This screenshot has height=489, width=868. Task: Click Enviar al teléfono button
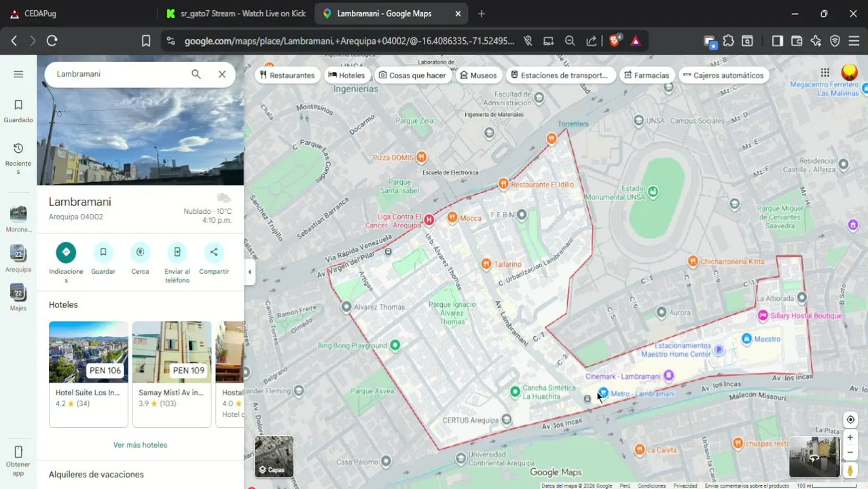coord(177,252)
